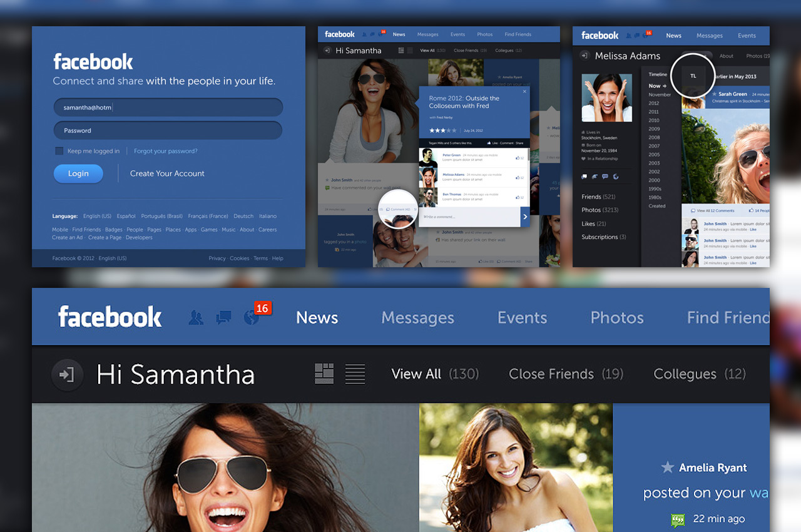Image resolution: width=801 pixels, height=532 pixels.
Task: Switch to grid view in the large toolbar
Action: [x=324, y=374]
